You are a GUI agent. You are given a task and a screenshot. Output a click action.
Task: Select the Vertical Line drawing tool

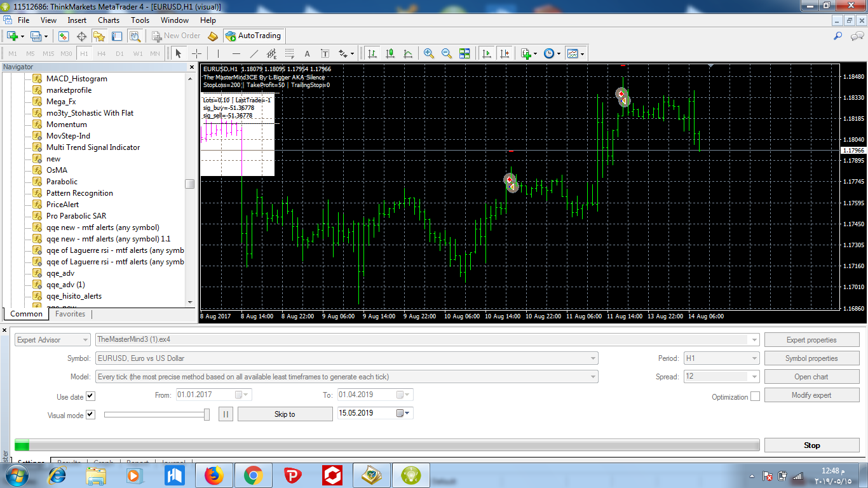coord(218,53)
